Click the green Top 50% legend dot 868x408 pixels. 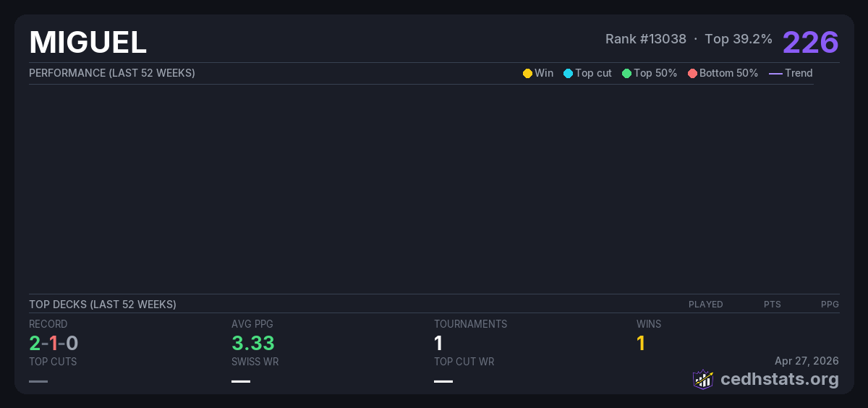pos(626,73)
